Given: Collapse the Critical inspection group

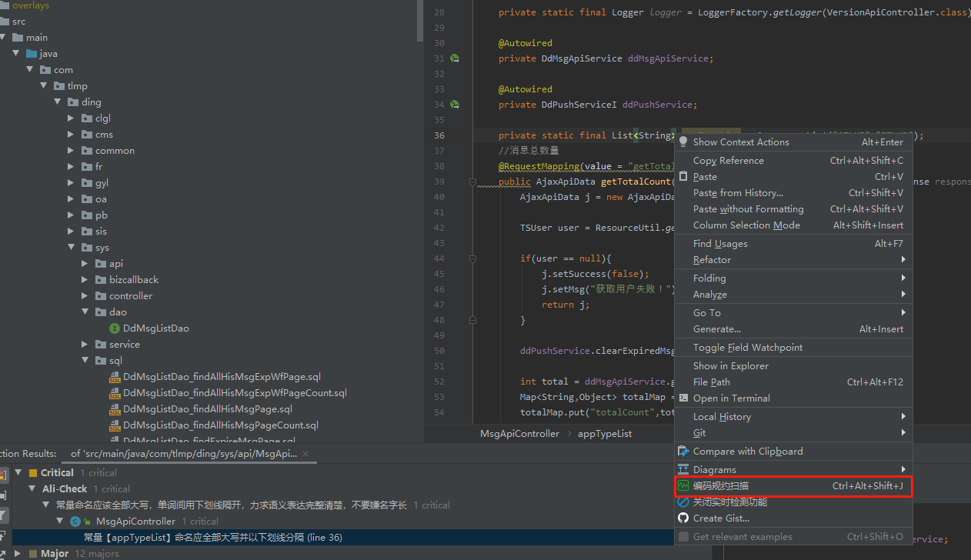Looking at the screenshot, I should [x=18, y=472].
